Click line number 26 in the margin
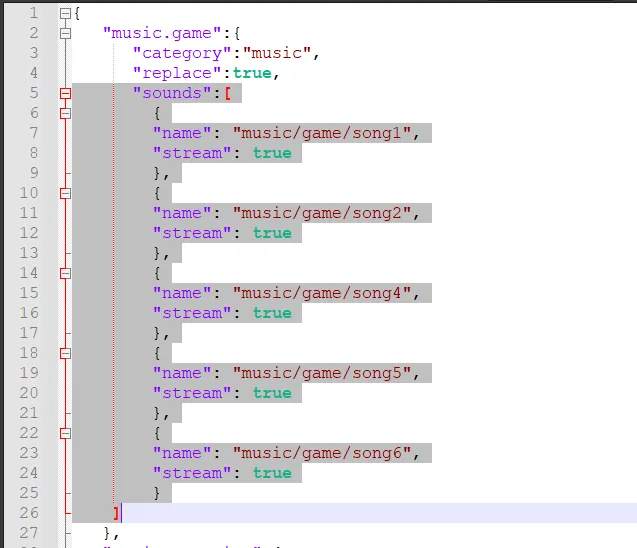 coord(28,513)
